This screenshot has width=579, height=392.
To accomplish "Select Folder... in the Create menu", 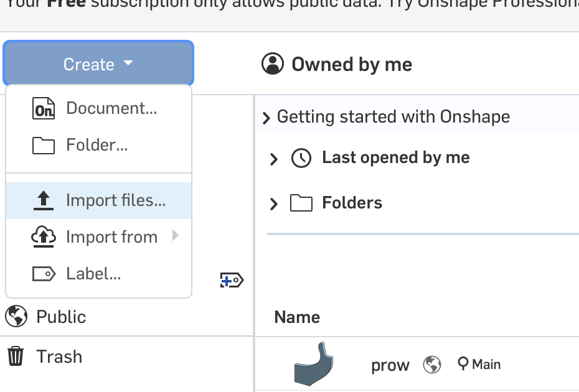I will click(96, 146).
